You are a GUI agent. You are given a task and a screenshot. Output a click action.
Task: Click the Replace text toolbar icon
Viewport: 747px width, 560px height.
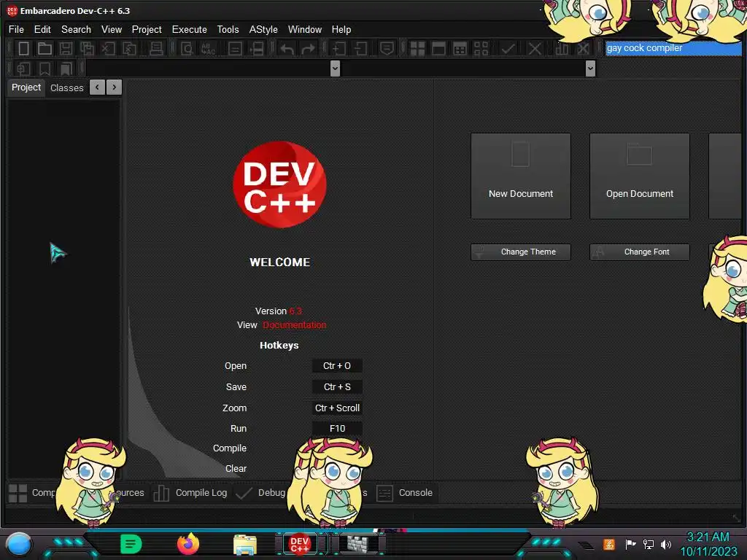point(208,48)
